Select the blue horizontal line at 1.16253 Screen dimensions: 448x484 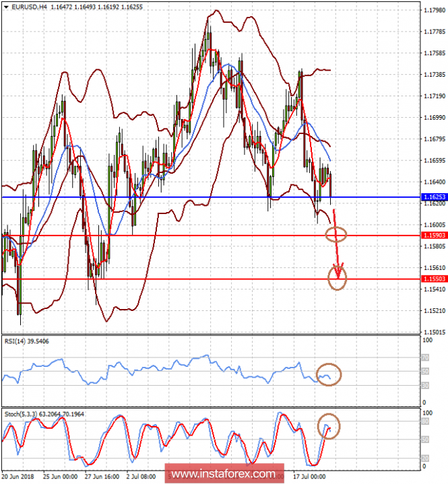211,197
